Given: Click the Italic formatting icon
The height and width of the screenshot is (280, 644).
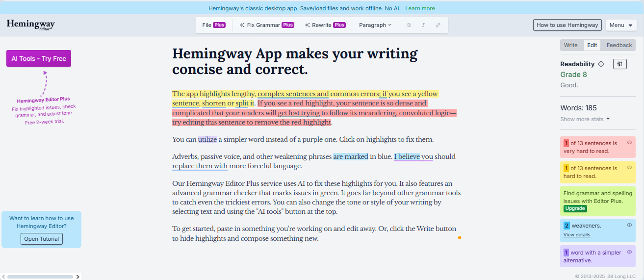Looking at the screenshot, I should [x=423, y=25].
